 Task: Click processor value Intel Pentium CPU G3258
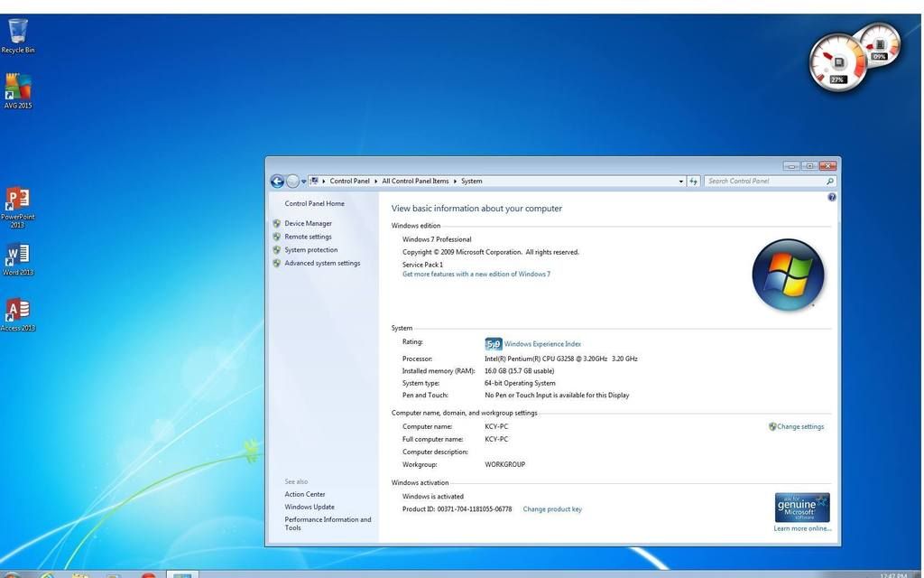pyautogui.click(x=560, y=359)
